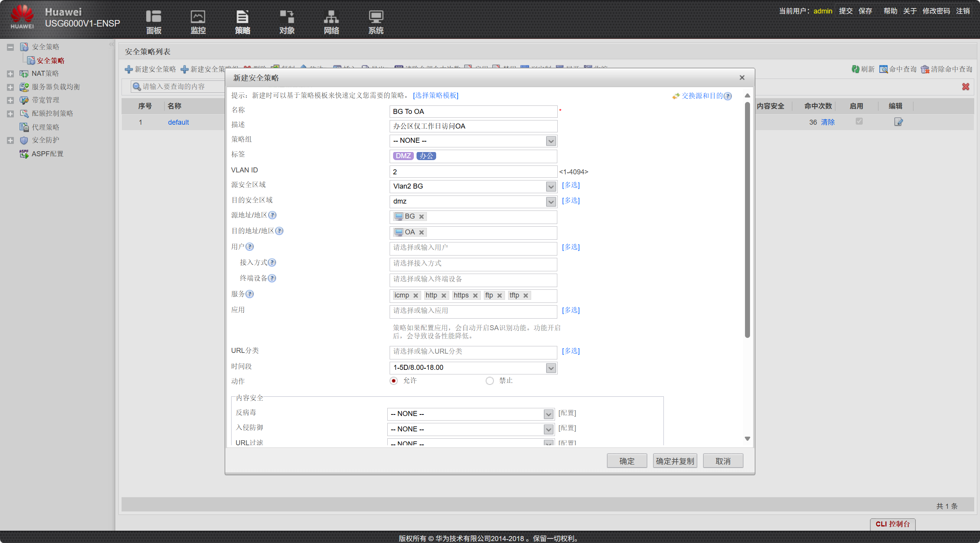Screen dimensions: 980x543
Task: Select the 禁止 action radio button
Action: pos(490,381)
